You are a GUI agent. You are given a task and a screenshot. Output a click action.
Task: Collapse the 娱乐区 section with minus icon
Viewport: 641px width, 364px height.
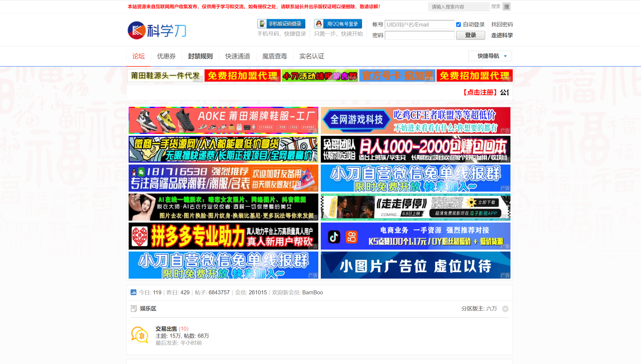tap(505, 309)
